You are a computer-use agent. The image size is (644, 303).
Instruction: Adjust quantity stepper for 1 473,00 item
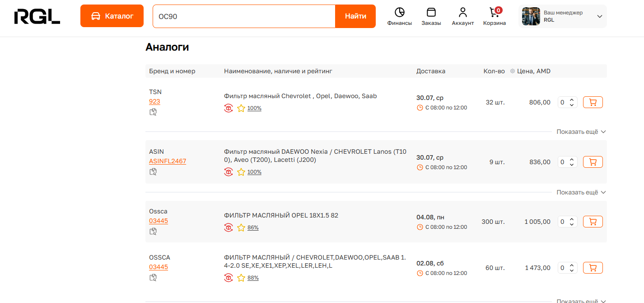[x=572, y=268]
